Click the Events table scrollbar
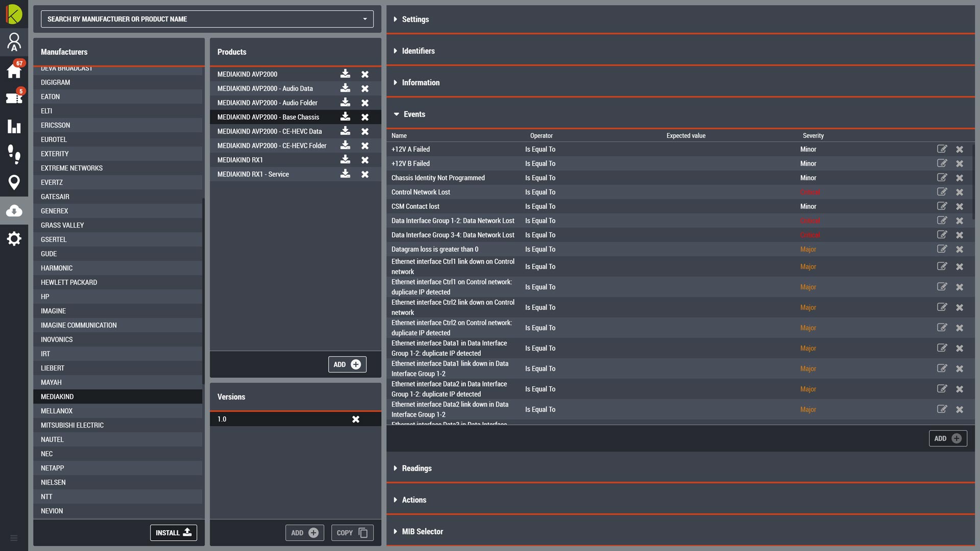 [973, 181]
